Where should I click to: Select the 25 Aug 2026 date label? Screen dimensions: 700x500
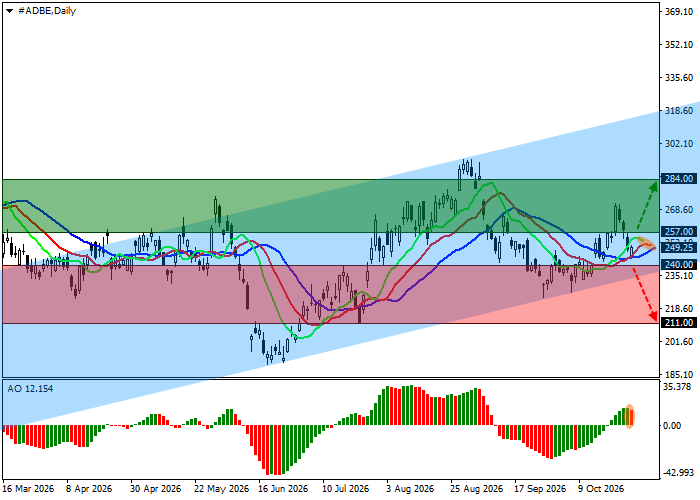(476, 489)
